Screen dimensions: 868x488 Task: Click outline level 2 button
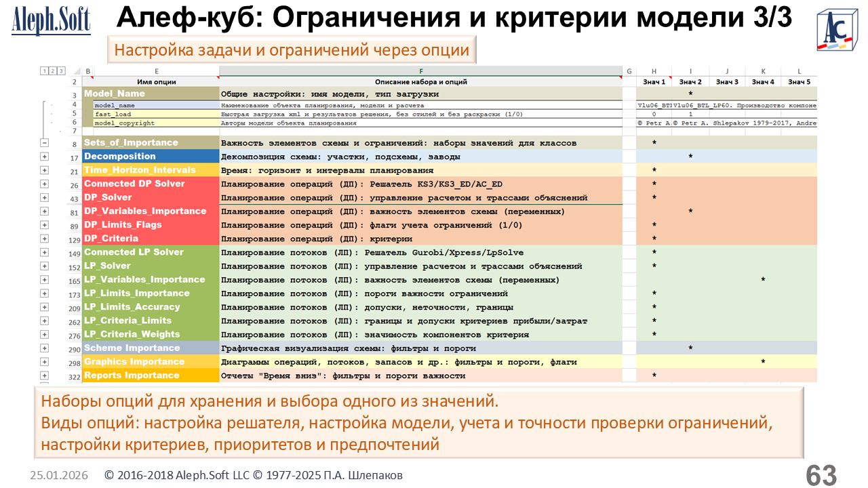tap(53, 70)
